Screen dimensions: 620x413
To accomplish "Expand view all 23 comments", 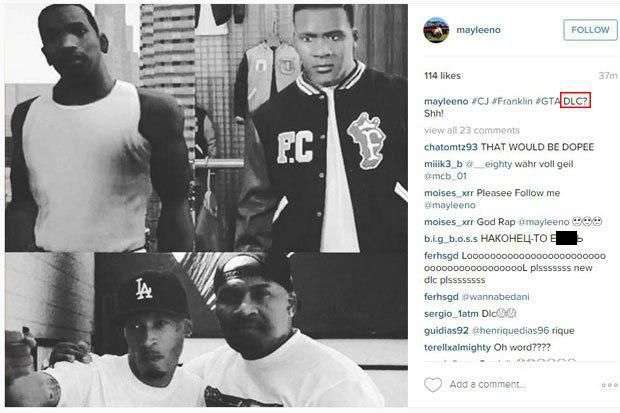I will [471, 130].
